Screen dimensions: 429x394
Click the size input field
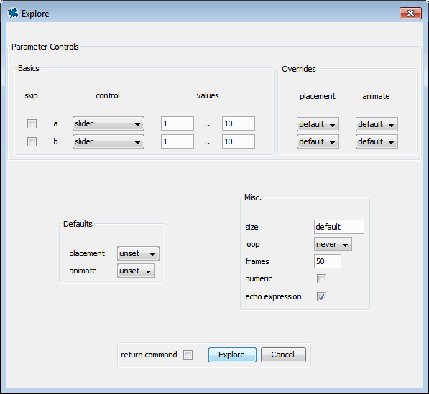339,227
